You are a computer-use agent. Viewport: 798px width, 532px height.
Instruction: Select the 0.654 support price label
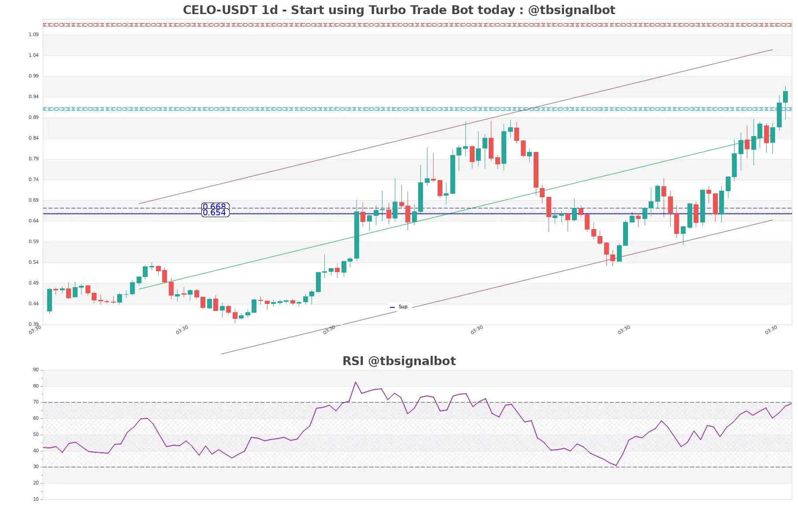215,213
